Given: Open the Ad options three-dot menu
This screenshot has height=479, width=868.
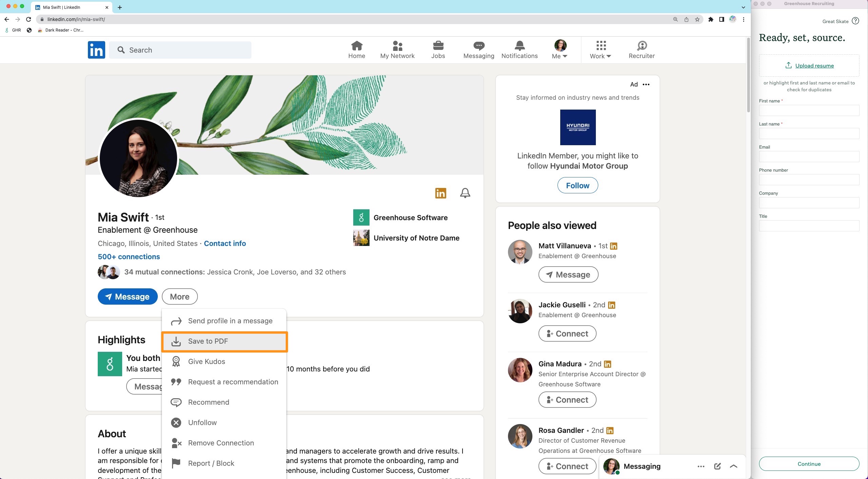Looking at the screenshot, I should 646,84.
